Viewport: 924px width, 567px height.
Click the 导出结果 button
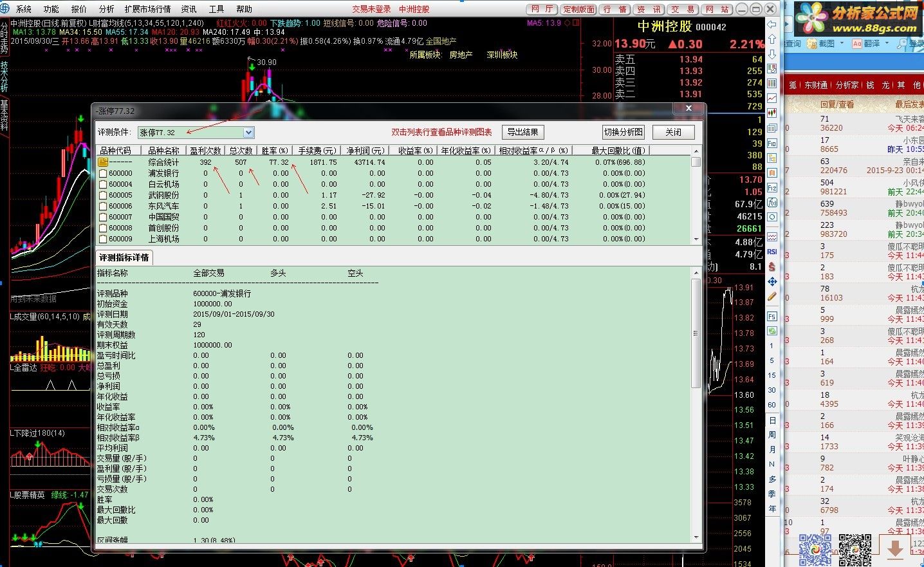coord(522,132)
